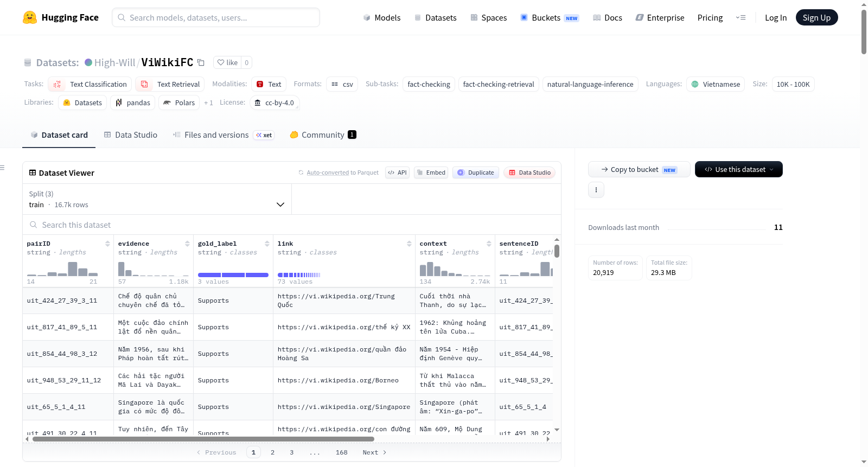
Task: Click the csv format tag
Action: click(x=342, y=84)
